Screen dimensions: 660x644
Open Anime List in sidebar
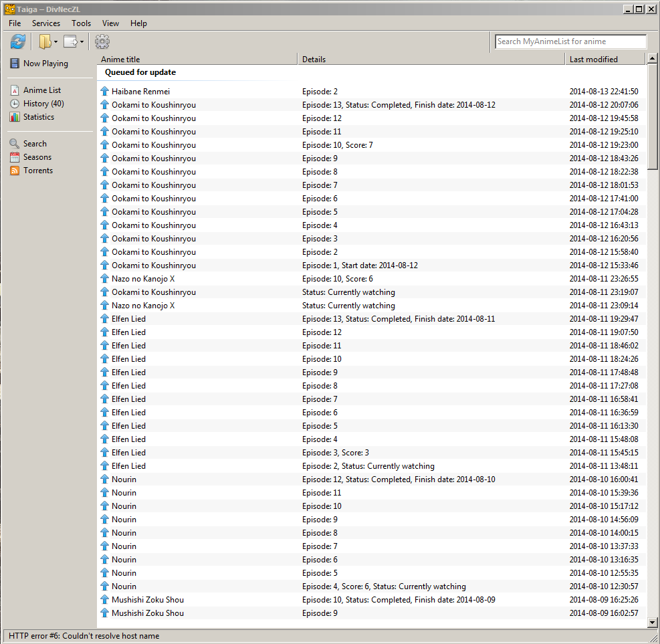(x=42, y=90)
